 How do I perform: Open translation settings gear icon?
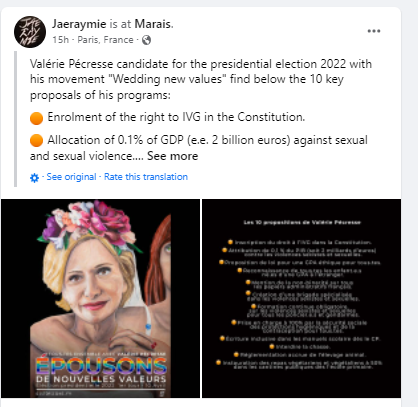34,178
